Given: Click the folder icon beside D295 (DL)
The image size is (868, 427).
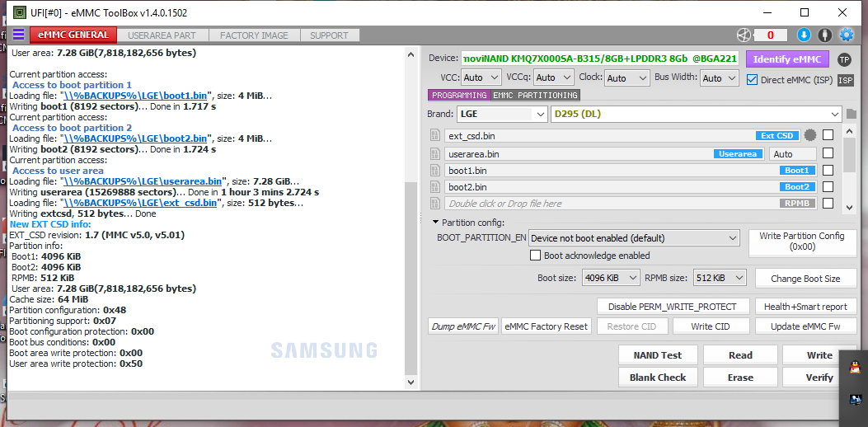Looking at the screenshot, I should 852,115.
